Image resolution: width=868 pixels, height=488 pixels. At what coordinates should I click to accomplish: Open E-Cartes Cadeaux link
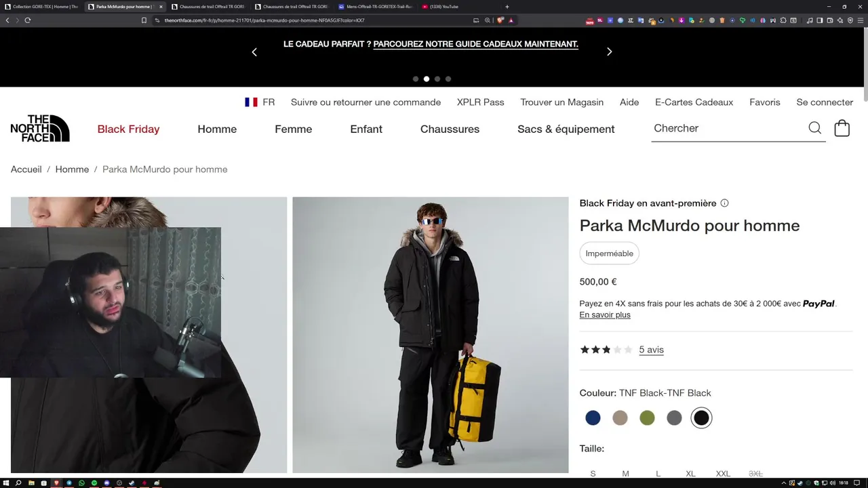(x=694, y=102)
